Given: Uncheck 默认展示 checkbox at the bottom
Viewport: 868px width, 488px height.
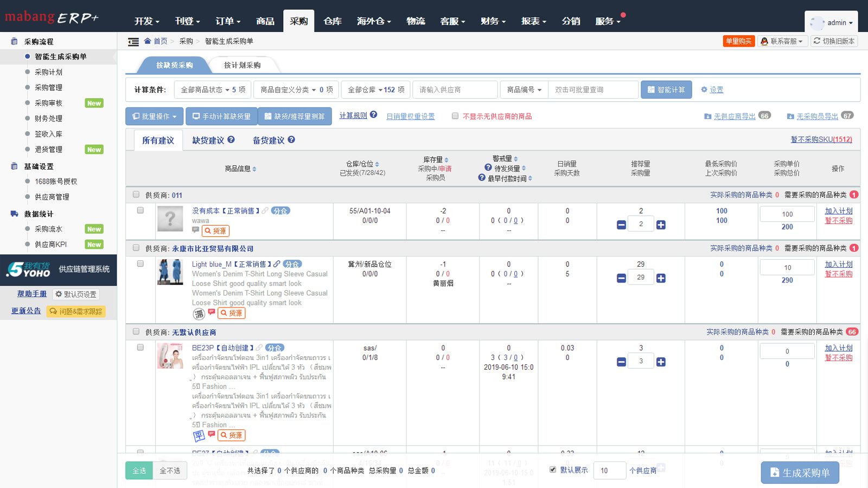Looking at the screenshot, I should click(553, 470).
